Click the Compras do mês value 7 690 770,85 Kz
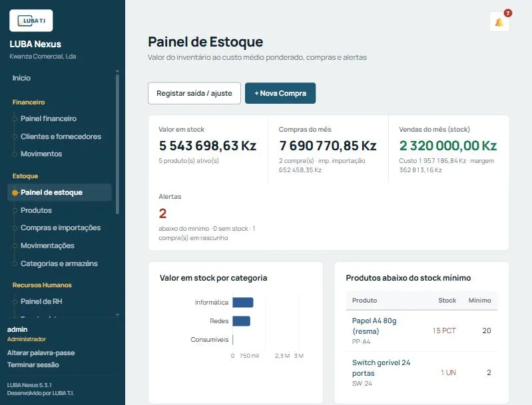 328,146
